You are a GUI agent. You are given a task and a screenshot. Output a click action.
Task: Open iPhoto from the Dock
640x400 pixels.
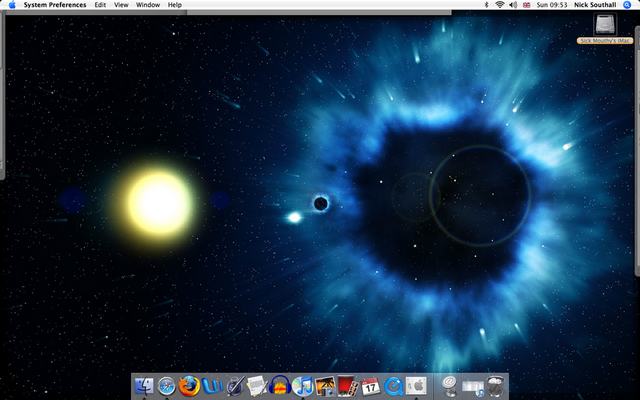pyautogui.click(x=325, y=386)
